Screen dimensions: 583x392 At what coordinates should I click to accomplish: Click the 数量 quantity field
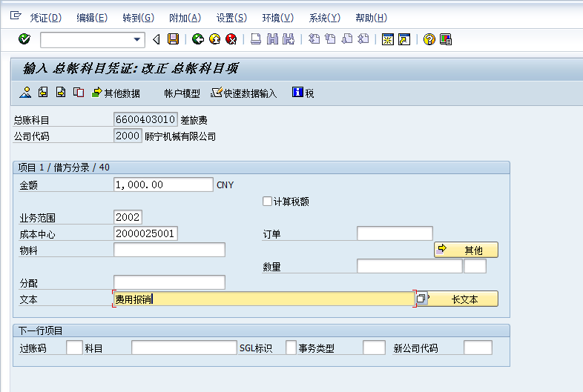(409, 267)
